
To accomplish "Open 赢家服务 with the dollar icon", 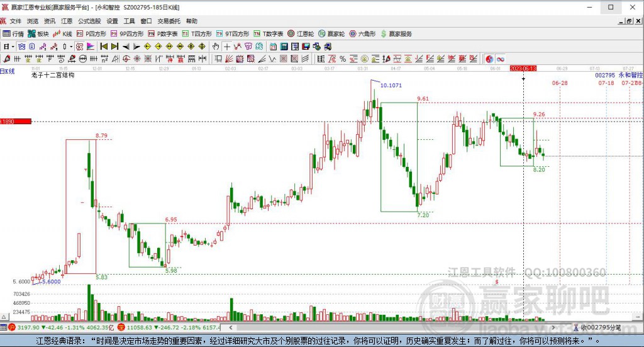I will tap(396, 34).
